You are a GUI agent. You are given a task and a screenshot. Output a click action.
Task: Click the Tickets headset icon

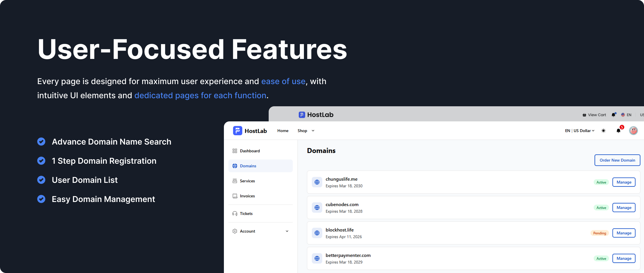pyautogui.click(x=235, y=214)
